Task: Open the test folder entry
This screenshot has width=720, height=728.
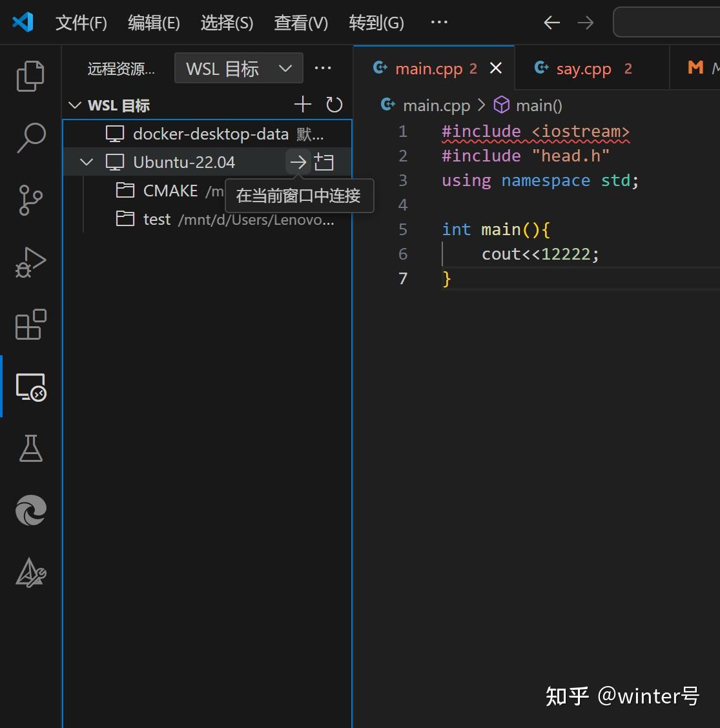Action: tap(207, 219)
